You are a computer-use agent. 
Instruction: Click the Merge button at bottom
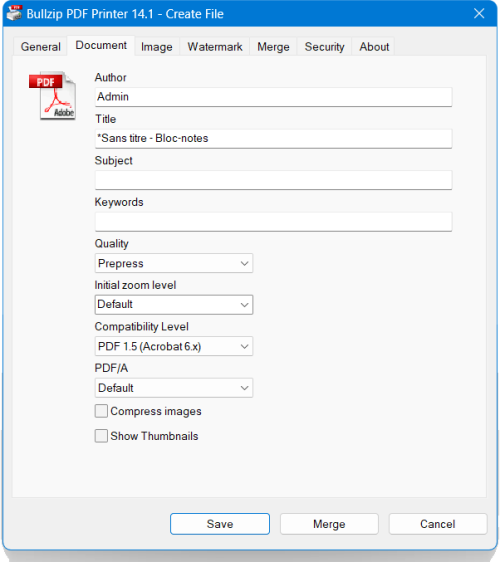click(329, 524)
